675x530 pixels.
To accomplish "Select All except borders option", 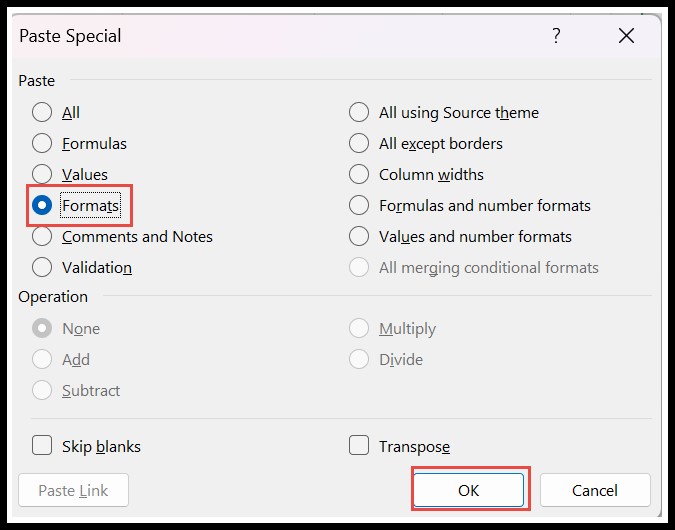I will point(359,144).
